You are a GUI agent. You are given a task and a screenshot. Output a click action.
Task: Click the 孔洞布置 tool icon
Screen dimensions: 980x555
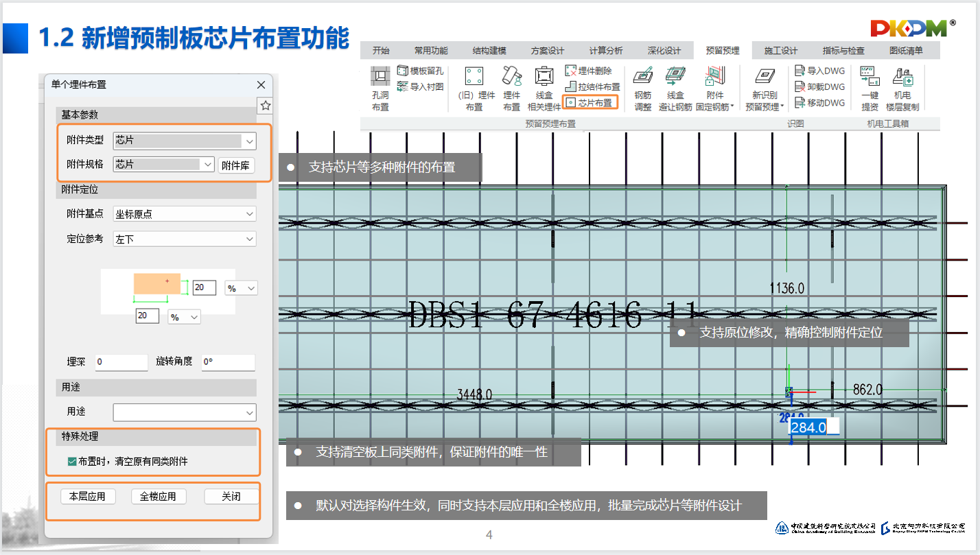tap(380, 76)
